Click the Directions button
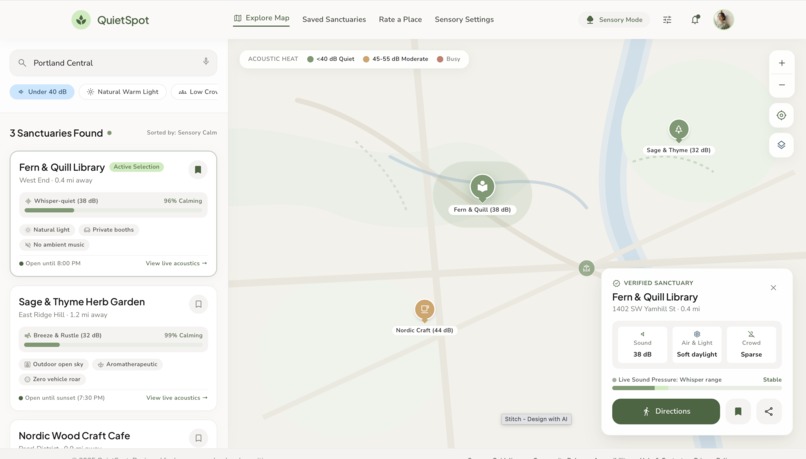Screen dimensions: 806x459 (666, 411)
